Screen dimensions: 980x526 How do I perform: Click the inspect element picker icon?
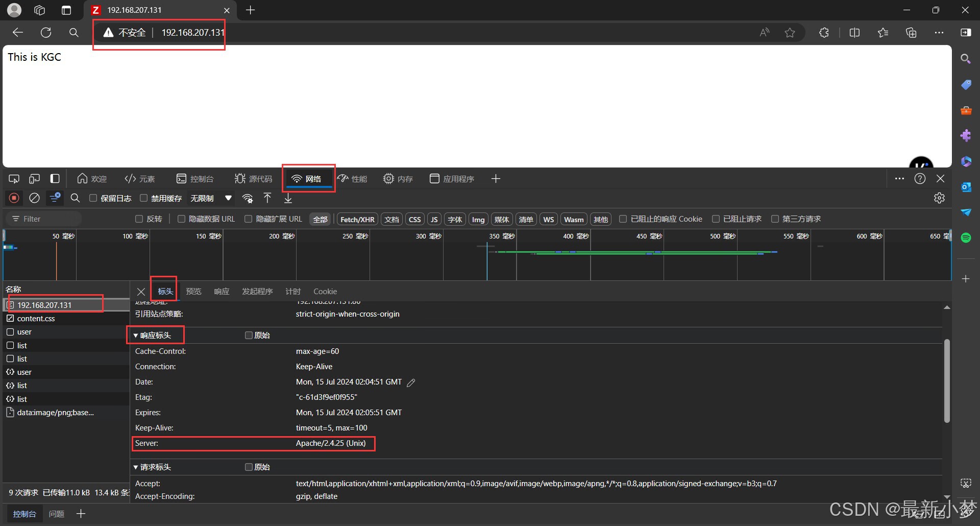point(14,179)
